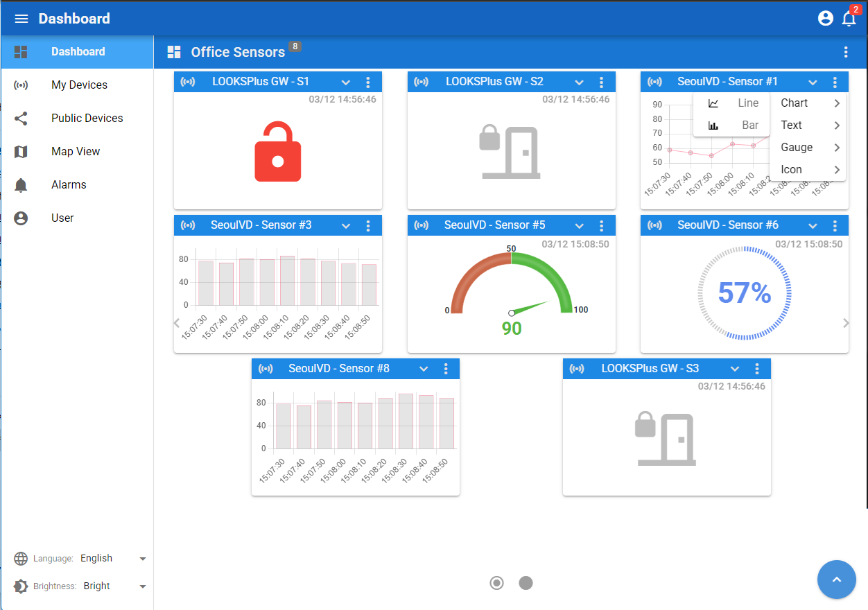Click the scroll-to-top floating button

(836, 579)
